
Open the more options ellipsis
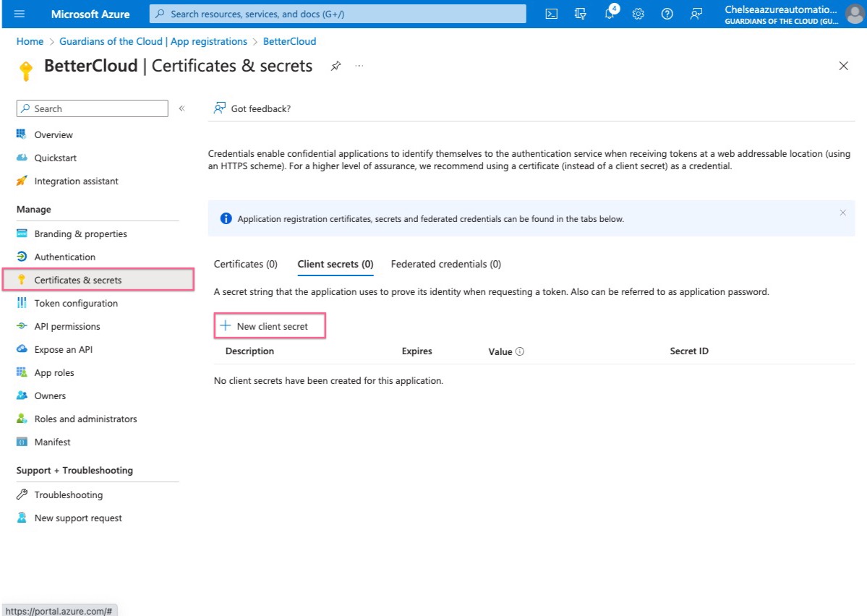click(359, 66)
